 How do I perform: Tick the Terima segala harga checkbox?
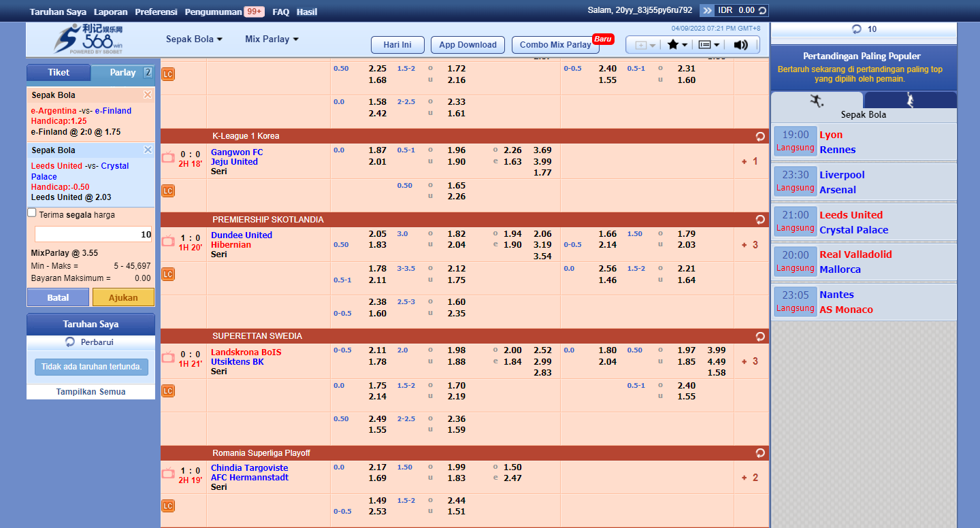(32, 213)
